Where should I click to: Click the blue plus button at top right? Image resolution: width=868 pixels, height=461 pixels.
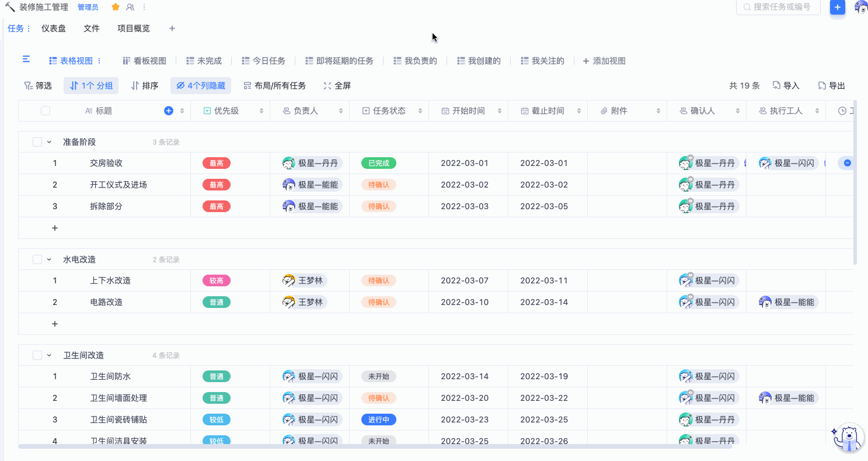837,7
